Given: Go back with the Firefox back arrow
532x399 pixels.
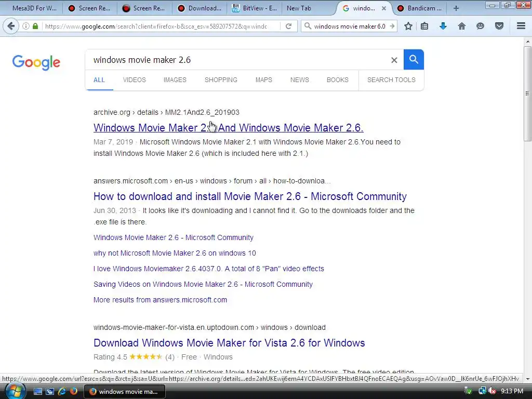Looking at the screenshot, I should [x=11, y=26].
